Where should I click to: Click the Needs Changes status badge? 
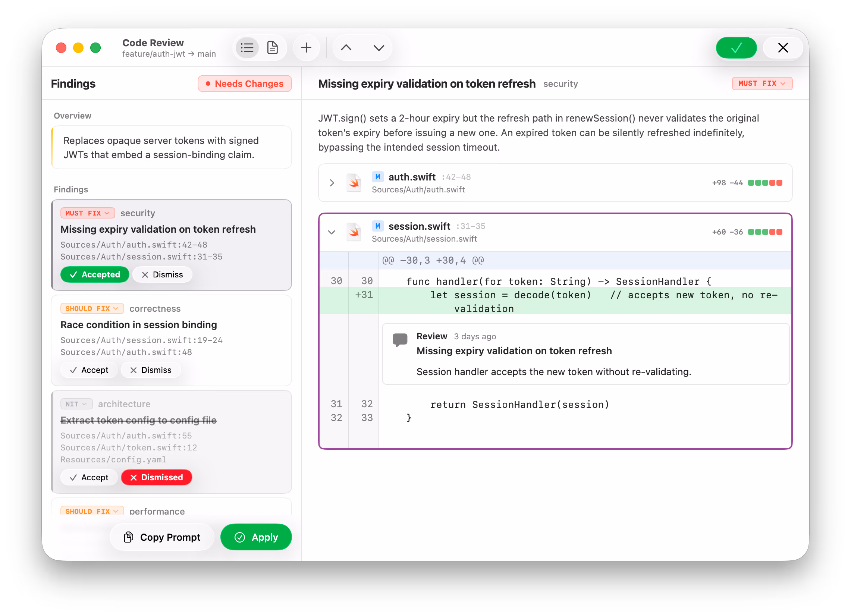pos(245,83)
